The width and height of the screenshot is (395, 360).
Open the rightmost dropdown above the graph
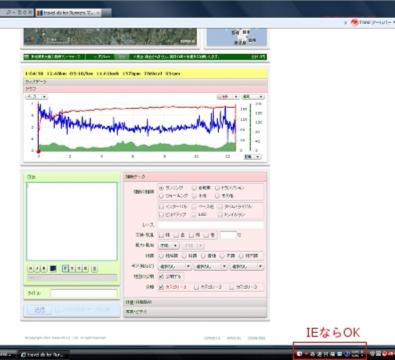click(x=253, y=97)
